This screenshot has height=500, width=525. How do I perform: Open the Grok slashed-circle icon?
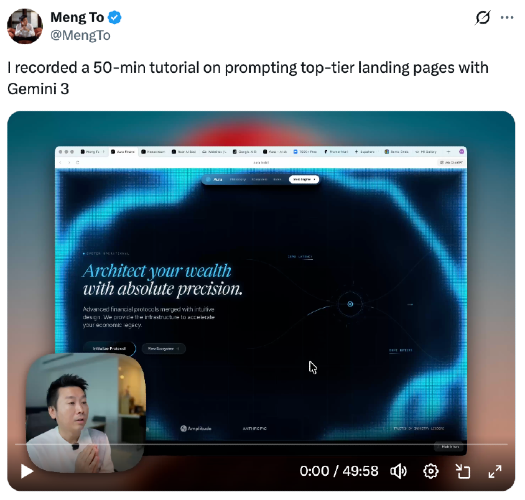[483, 17]
